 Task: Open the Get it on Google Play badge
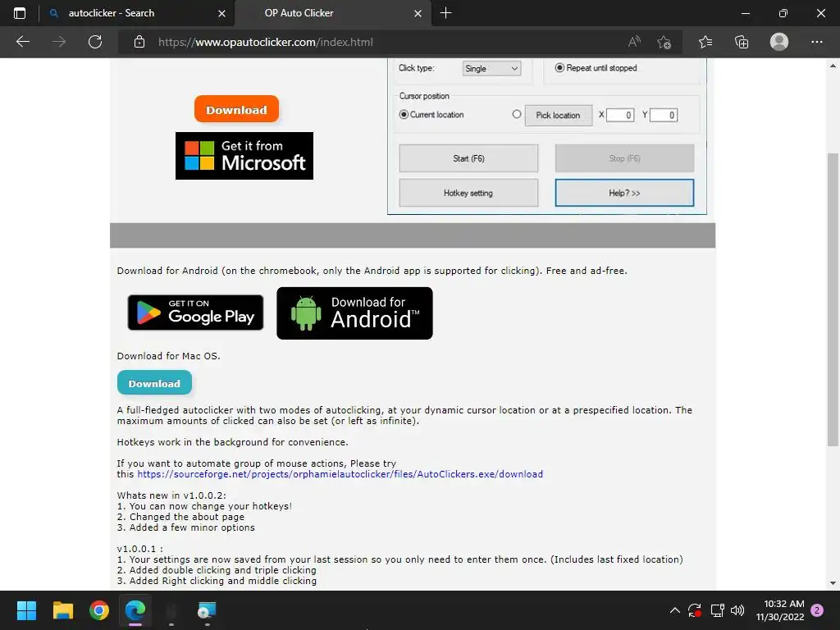tap(195, 313)
